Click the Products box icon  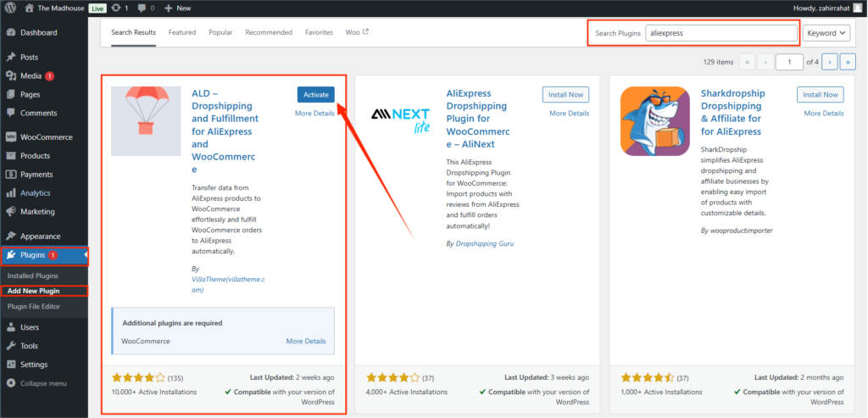click(11, 155)
